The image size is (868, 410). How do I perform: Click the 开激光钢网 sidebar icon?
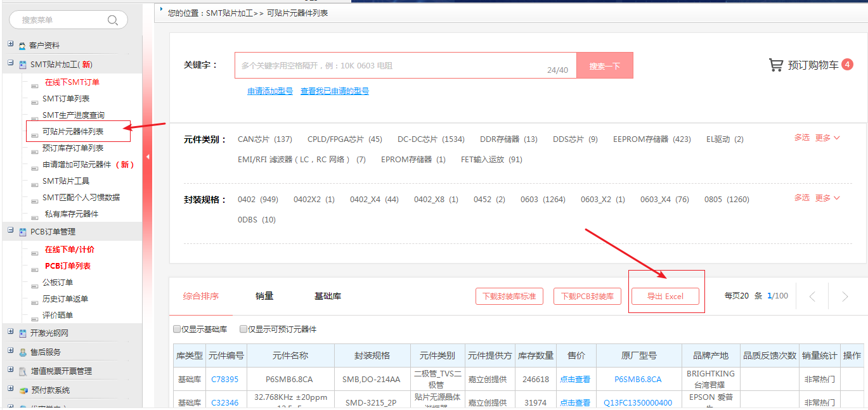pyautogui.click(x=23, y=333)
